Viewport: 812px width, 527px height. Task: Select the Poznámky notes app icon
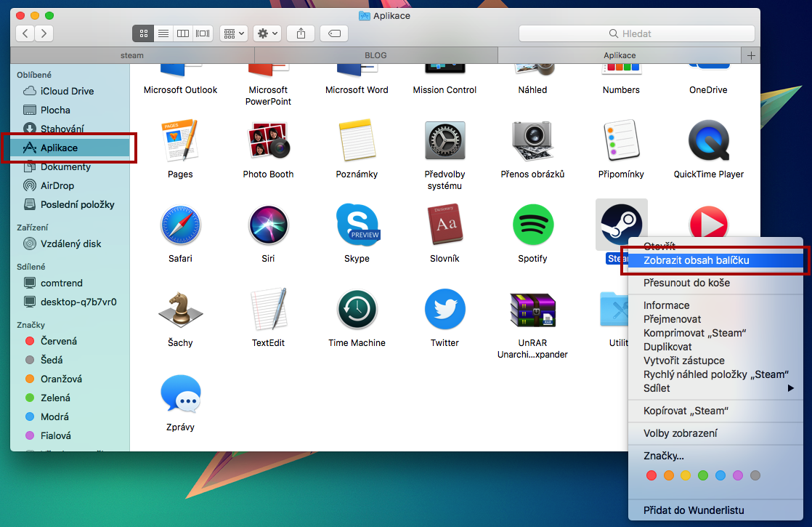pyautogui.click(x=357, y=140)
